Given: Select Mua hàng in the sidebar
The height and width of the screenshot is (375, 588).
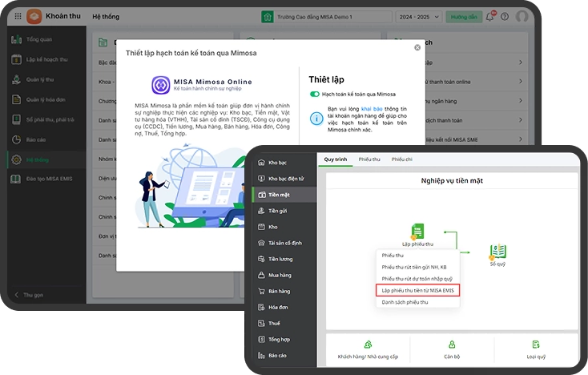Looking at the screenshot, I should [279, 275].
